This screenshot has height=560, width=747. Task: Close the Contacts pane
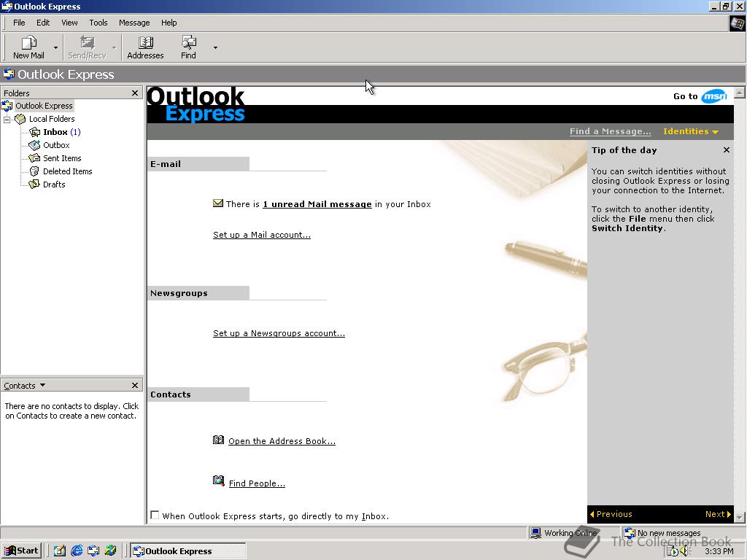(x=135, y=385)
